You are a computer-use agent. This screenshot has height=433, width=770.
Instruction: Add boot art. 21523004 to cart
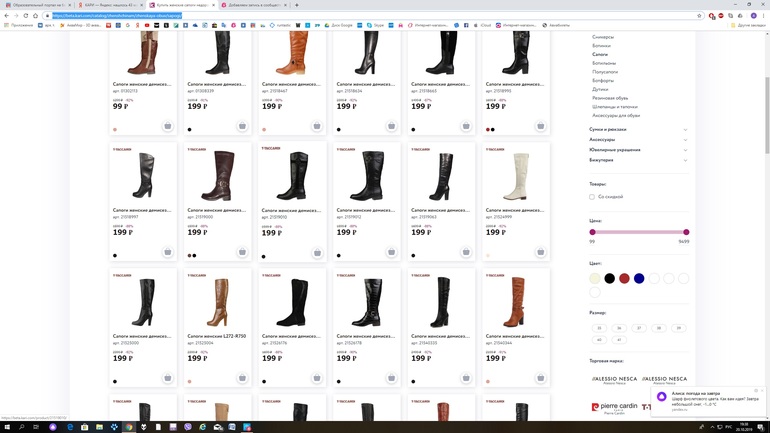point(242,378)
